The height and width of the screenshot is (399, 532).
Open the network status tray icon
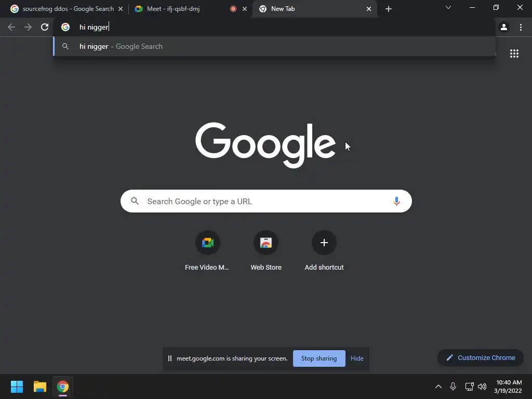tap(469, 387)
